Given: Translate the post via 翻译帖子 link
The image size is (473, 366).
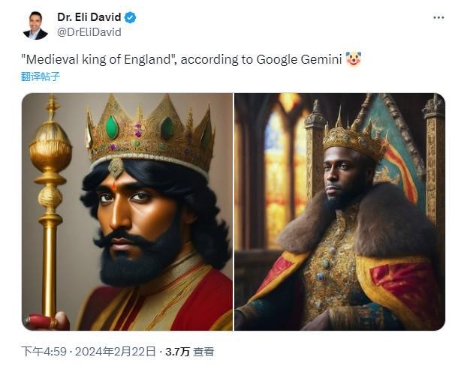Looking at the screenshot, I should pos(40,77).
